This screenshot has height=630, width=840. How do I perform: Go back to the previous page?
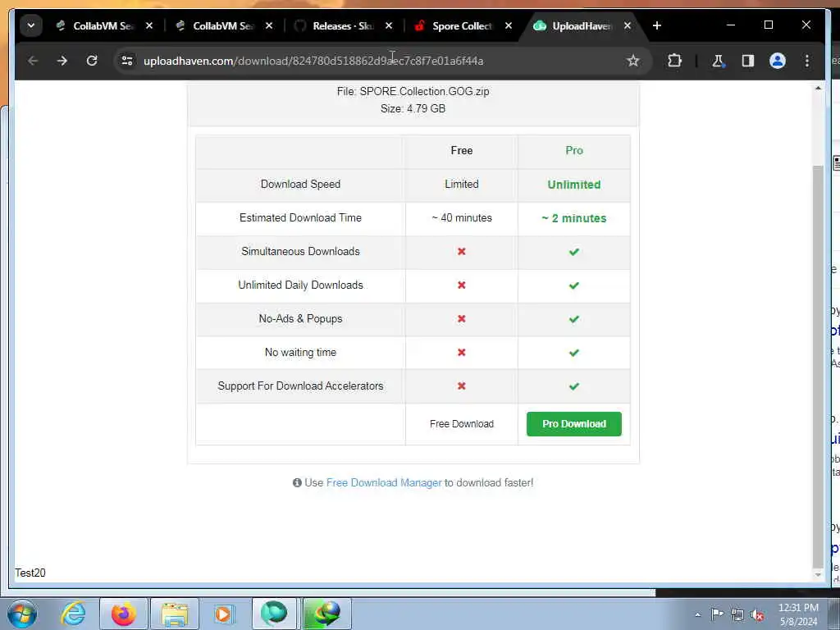[33, 61]
